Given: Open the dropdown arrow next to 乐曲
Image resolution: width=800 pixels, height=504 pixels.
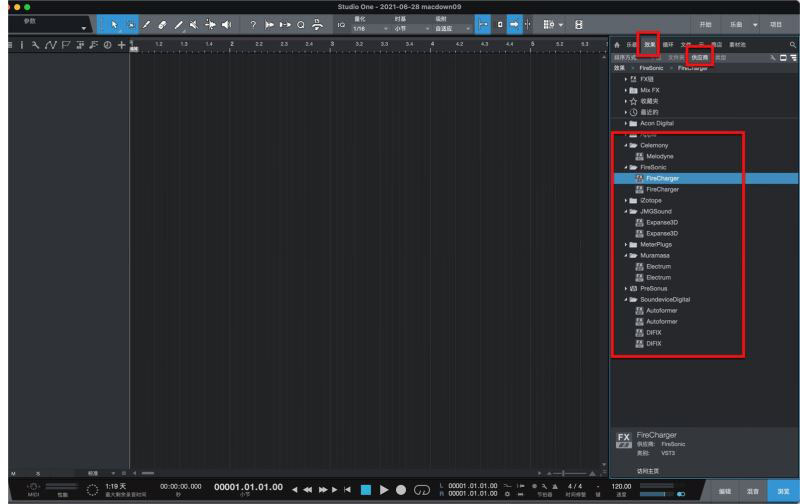Looking at the screenshot, I should (755, 25).
